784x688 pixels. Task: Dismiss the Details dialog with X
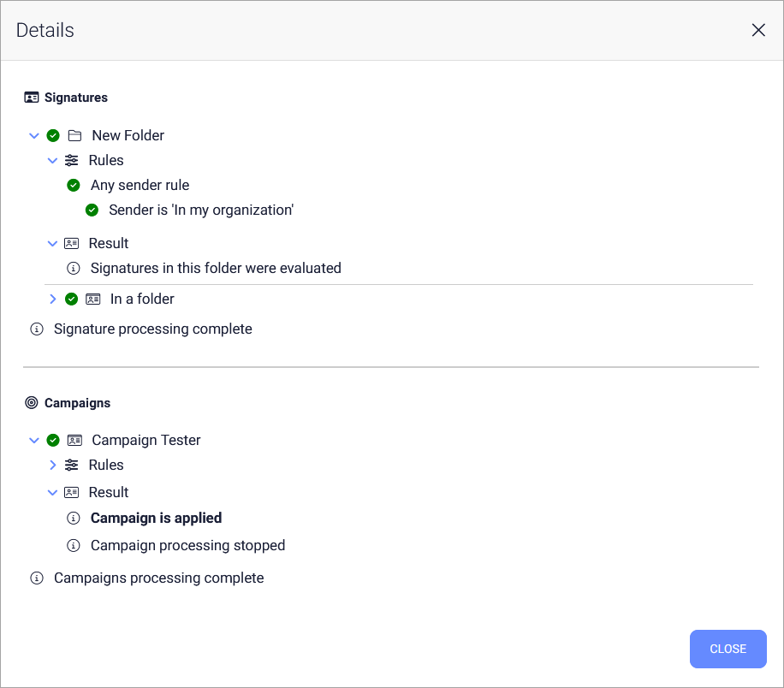coord(758,30)
